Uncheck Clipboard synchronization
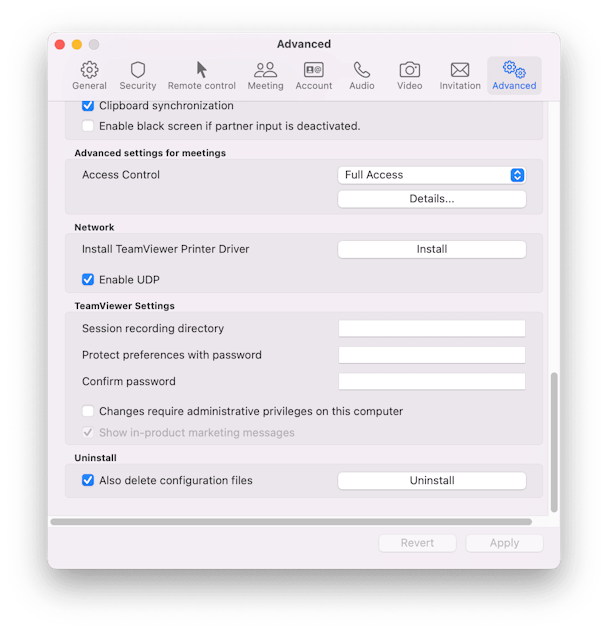 pyautogui.click(x=88, y=106)
